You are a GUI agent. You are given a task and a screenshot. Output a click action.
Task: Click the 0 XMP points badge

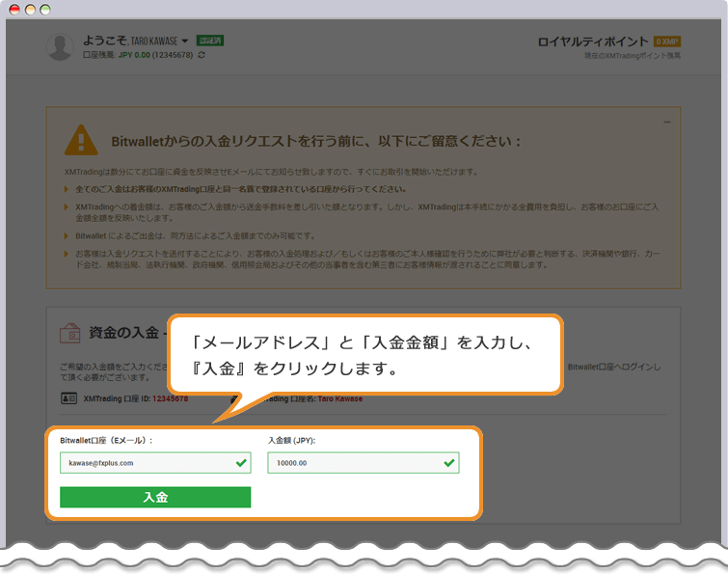(667, 41)
